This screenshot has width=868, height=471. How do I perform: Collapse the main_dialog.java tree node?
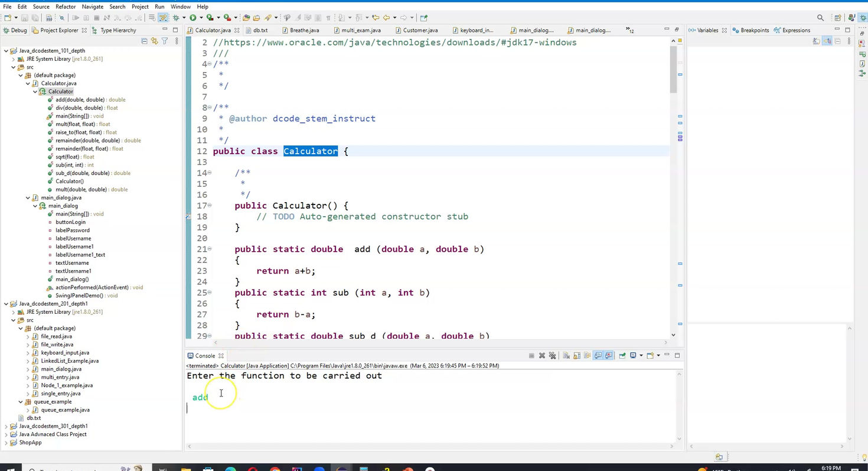coord(28,198)
